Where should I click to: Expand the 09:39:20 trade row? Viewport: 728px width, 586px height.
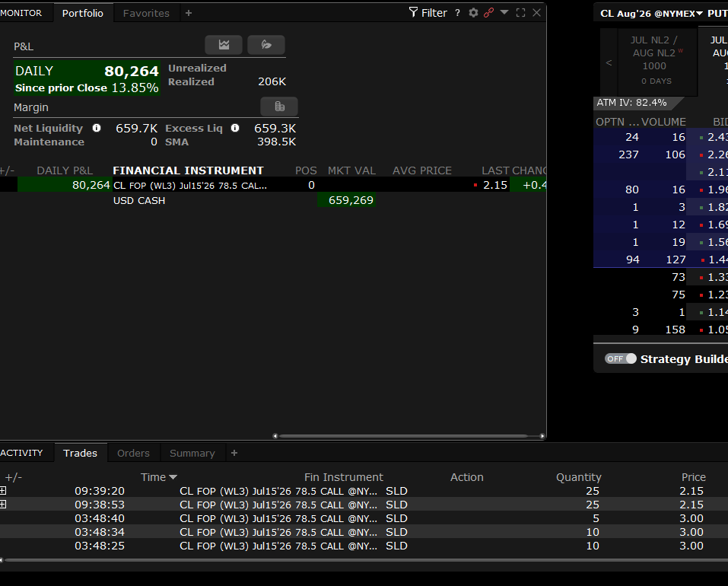point(3,491)
